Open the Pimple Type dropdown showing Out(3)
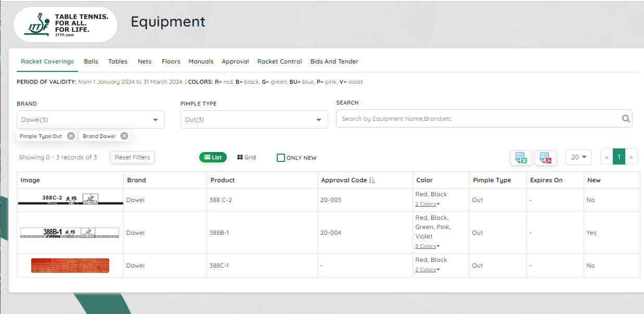The image size is (644, 314). click(254, 119)
